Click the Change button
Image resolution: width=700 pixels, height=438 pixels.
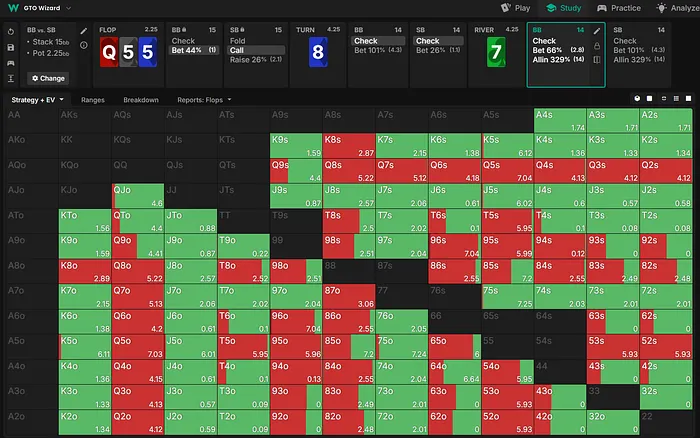tap(47, 77)
